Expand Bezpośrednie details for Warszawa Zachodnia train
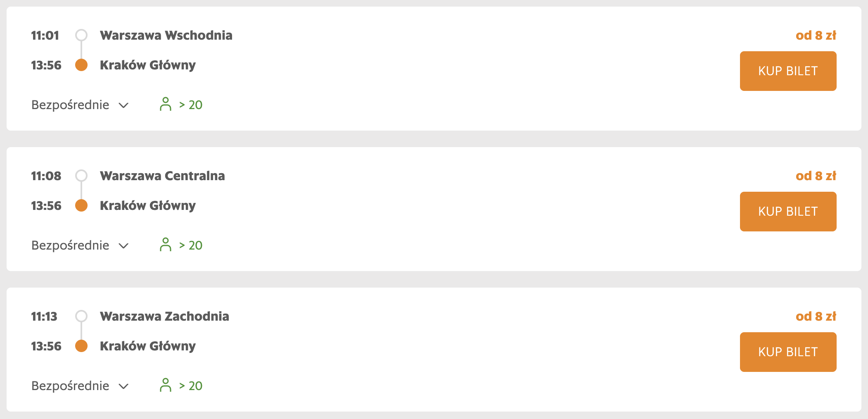 tap(80, 386)
